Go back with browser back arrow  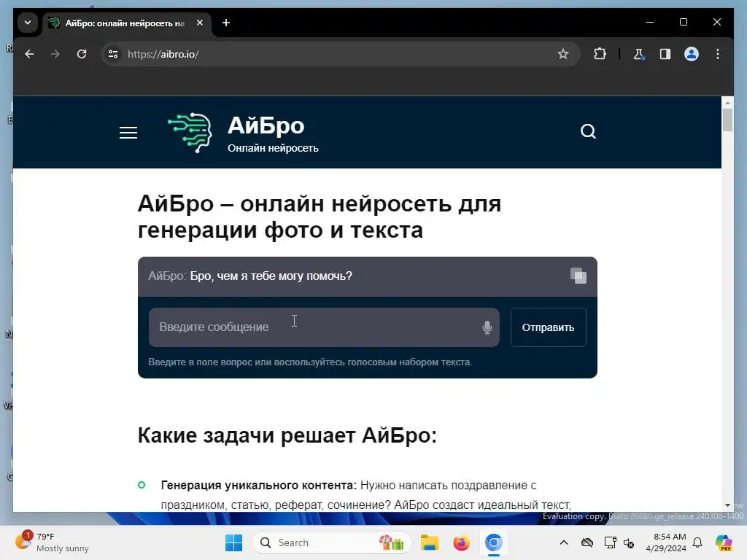pos(29,54)
